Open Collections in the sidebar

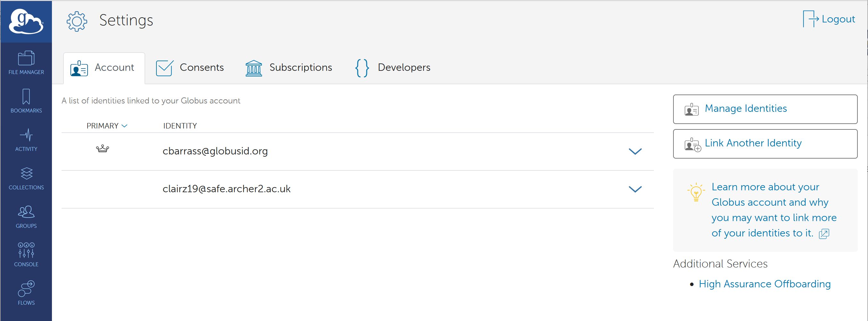(x=26, y=178)
